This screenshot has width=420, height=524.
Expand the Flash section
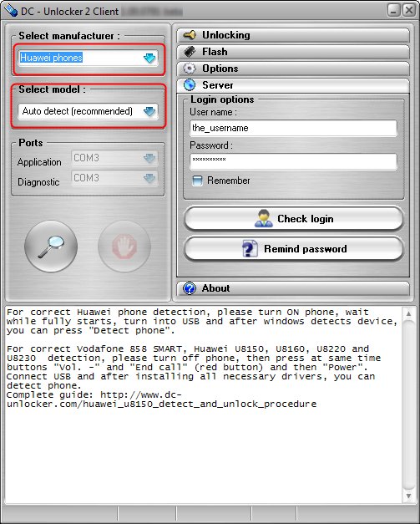coord(293,52)
